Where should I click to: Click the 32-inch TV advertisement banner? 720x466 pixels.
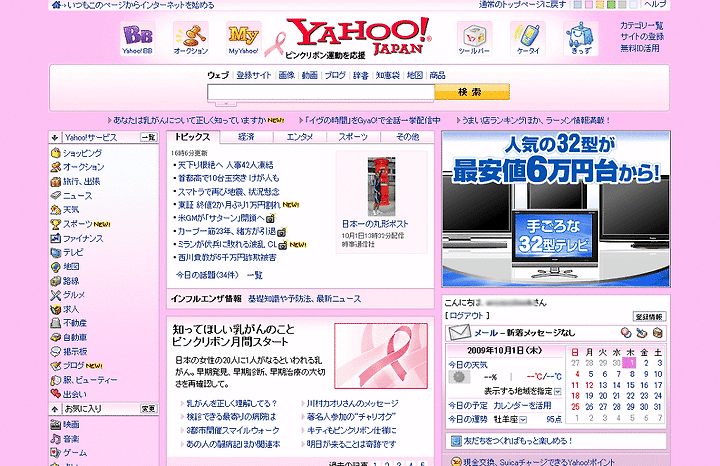pyautogui.click(x=556, y=209)
